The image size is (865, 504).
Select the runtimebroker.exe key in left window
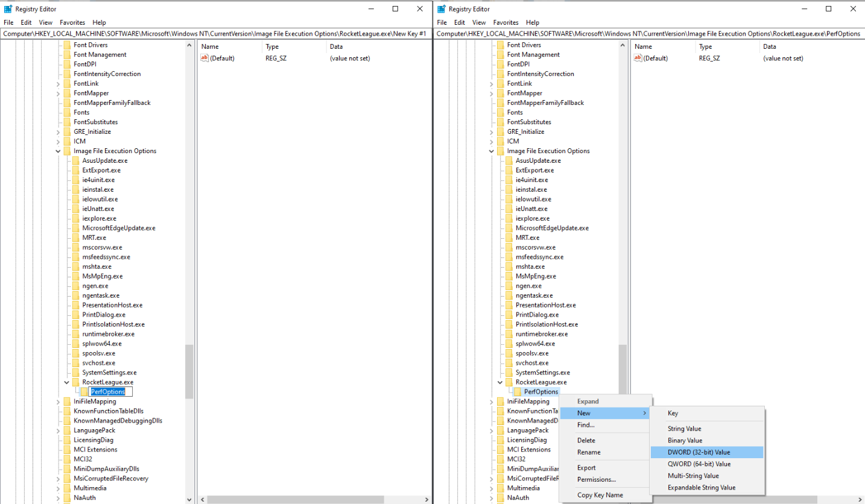108,335
